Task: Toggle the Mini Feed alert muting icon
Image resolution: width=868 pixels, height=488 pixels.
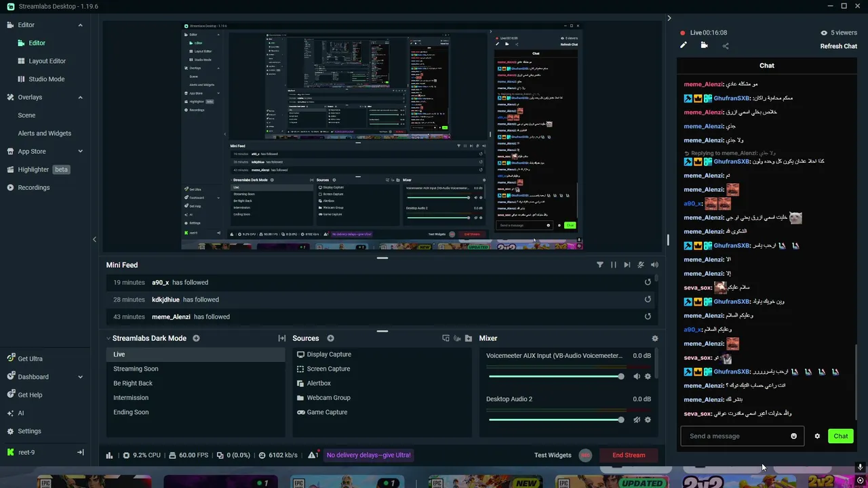Action: [x=641, y=265]
